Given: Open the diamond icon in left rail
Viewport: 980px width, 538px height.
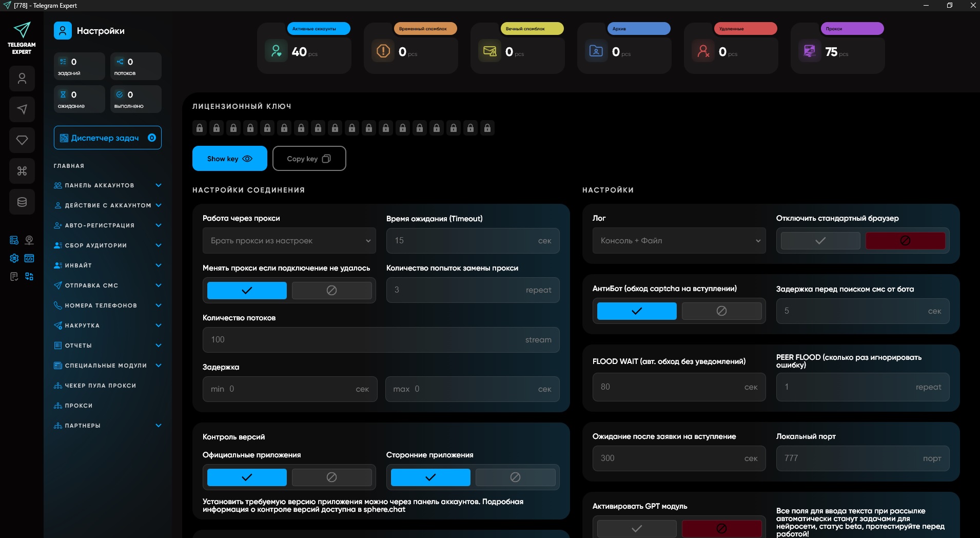Looking at the screenshot, I should (22, 140).
